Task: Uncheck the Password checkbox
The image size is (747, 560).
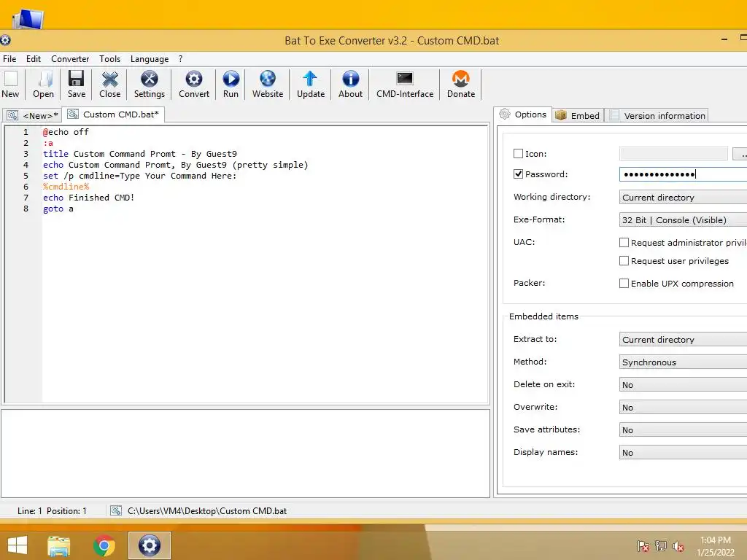Action: pos(519,174)
